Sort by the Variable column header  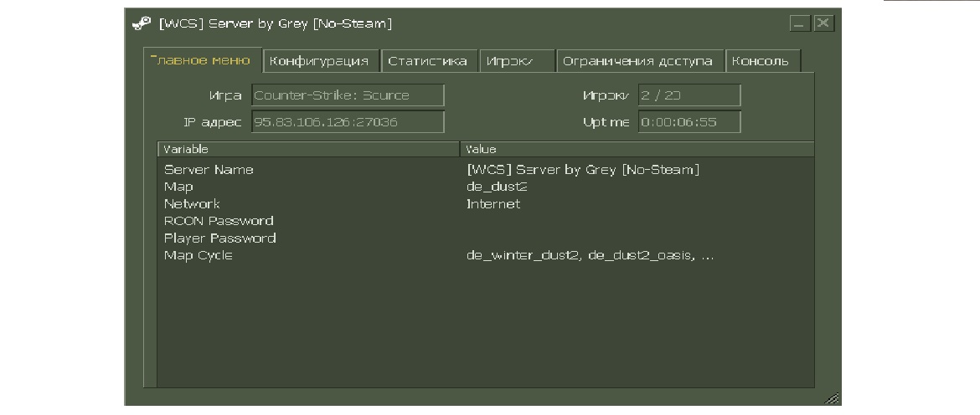tap(309, 149)
